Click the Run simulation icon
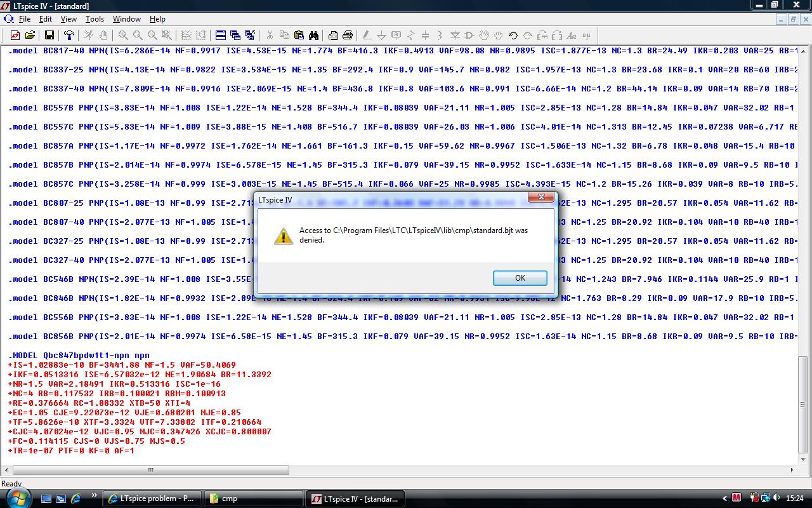 pos(89,36)
